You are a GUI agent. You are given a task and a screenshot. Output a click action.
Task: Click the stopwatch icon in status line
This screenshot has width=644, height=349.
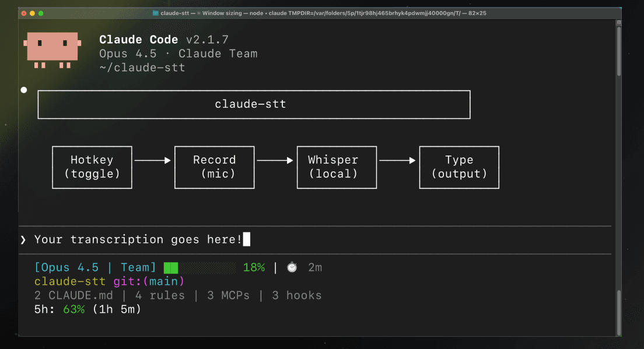tap(292, 267)
